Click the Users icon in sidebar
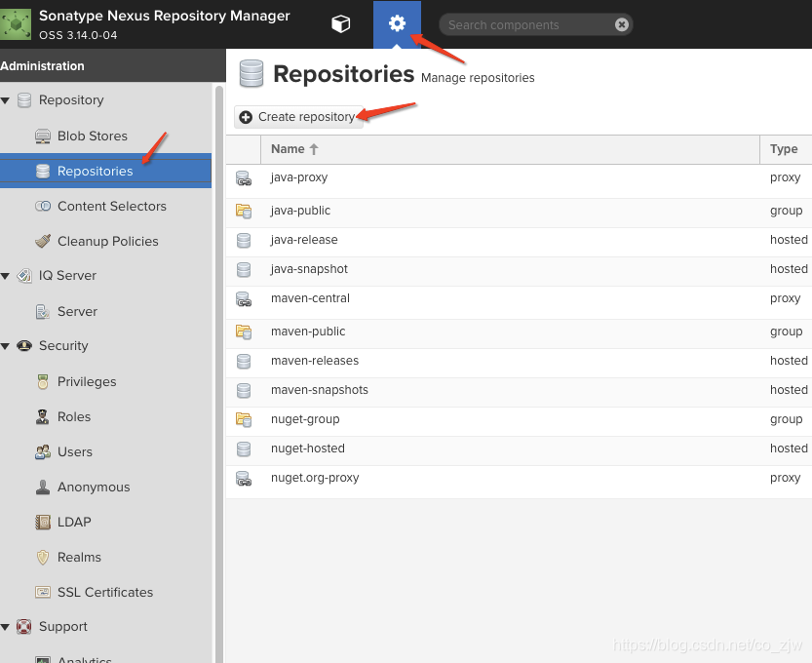 coord(43,451)
